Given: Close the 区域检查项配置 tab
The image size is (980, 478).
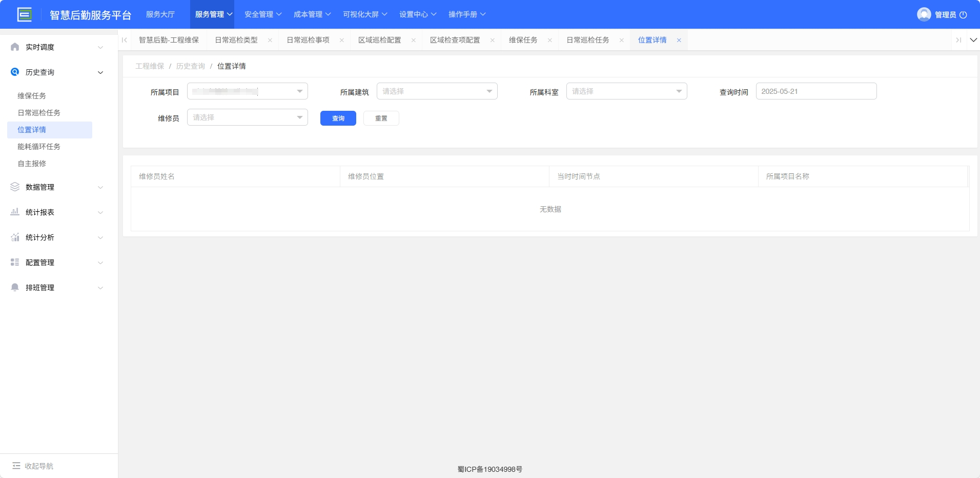Looking at the screenshot, I should (x=493, y=41).
